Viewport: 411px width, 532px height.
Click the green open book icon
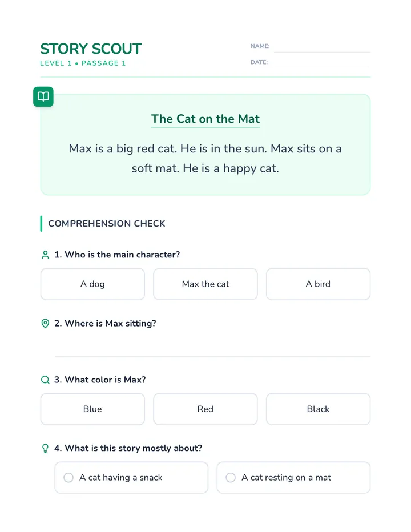point(43,96)
